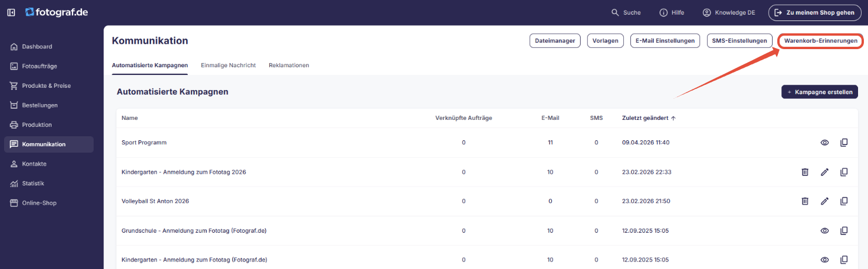Click Grundschule - Anmeldung zum Fototag (Fotograf.de)
Viewport: 868px width, 269px height.
coord(194,231)
